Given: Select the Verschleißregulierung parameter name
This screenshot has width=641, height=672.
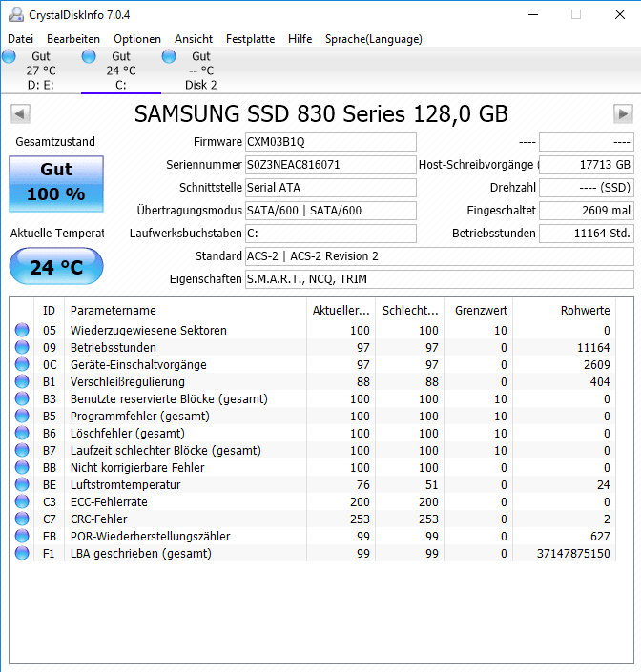Looking at the screenshot, I should [x=128, y=382].
